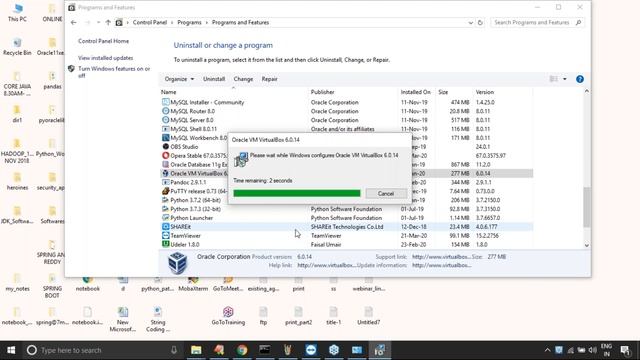Select Pandoc 2.9.1.1 row

(346, 182)
